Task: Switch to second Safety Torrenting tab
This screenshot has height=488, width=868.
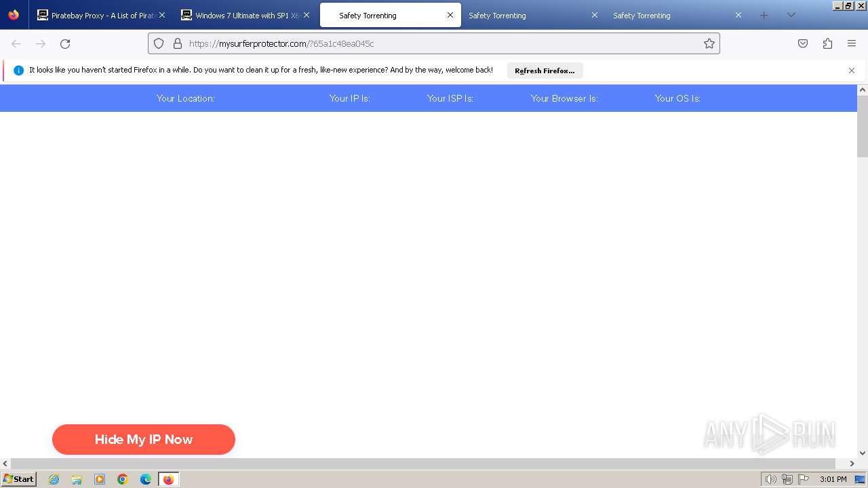Action: [534, 15]
